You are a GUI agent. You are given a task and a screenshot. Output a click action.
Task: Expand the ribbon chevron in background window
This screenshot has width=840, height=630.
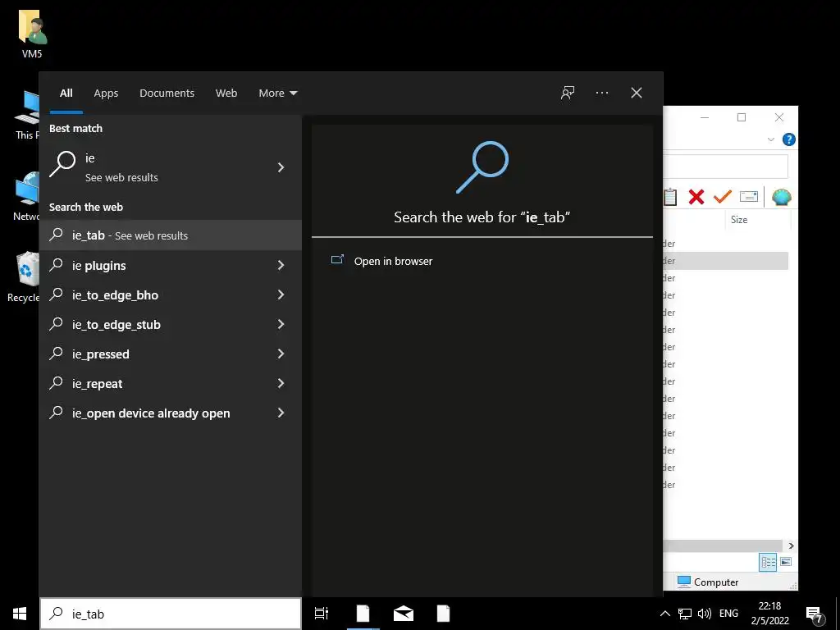coord(771,139)
